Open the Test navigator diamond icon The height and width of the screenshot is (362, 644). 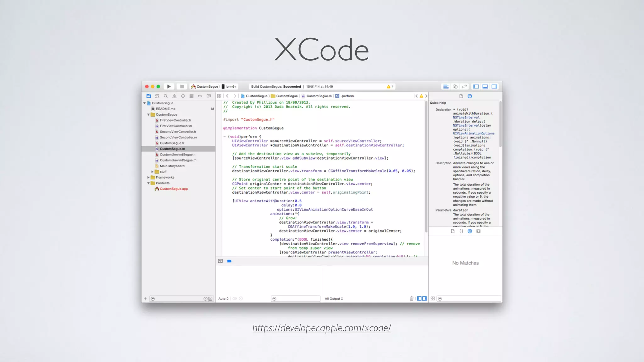183,96
